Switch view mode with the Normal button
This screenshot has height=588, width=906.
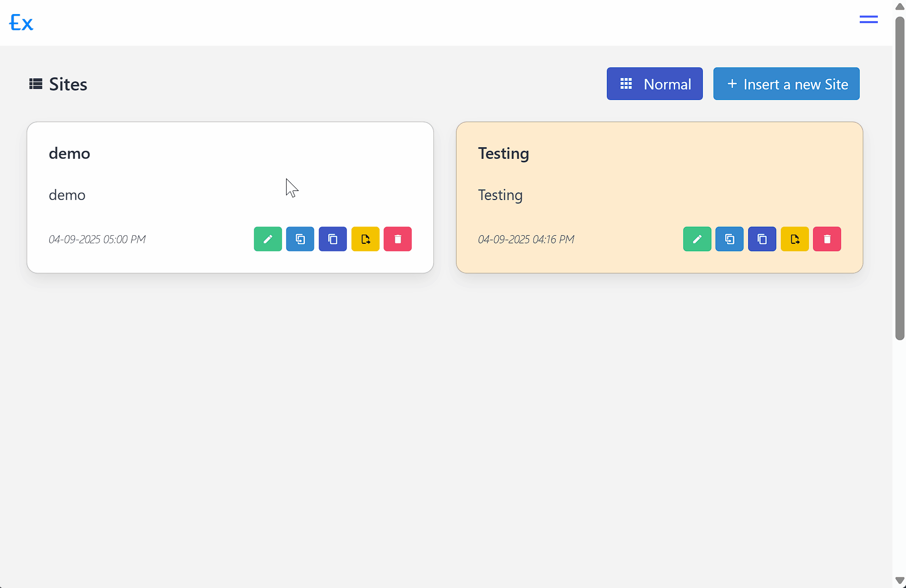(655, 83)
